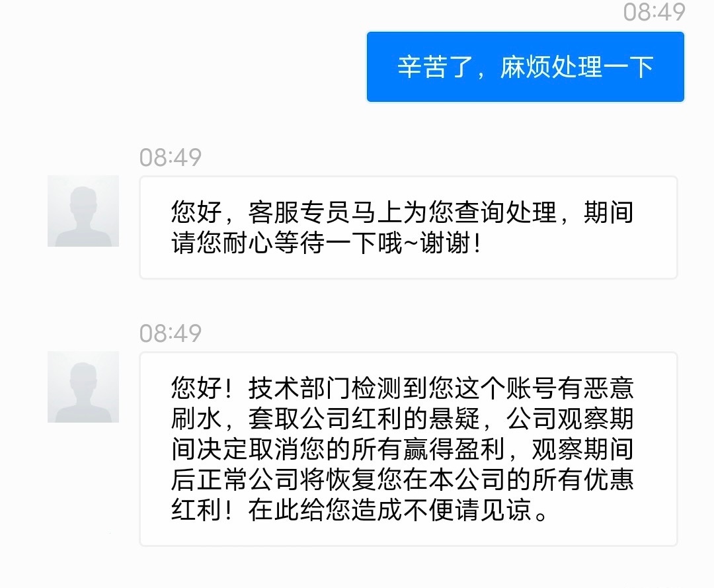Click the 08:49 timestamp above the blue bubble

coord(654,12)
